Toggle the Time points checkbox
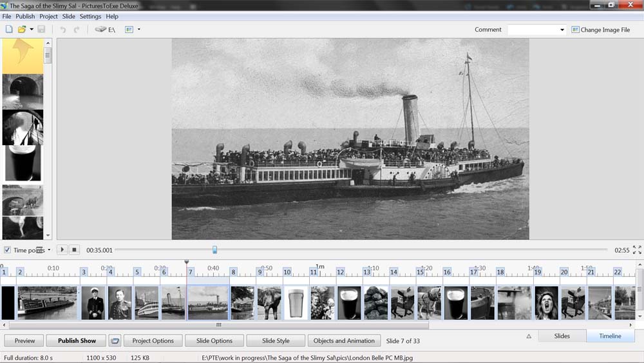Viewport: 644px width, 363px height. (7, 250)
